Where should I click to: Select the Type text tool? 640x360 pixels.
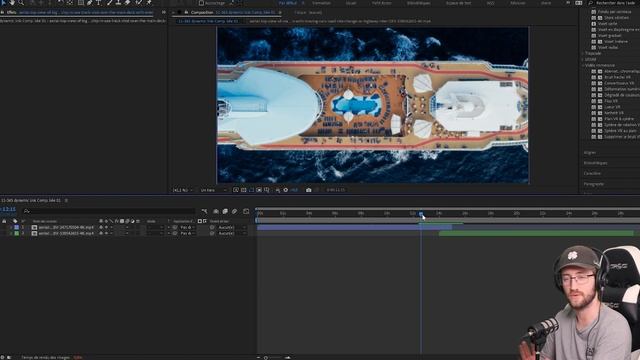98,2
